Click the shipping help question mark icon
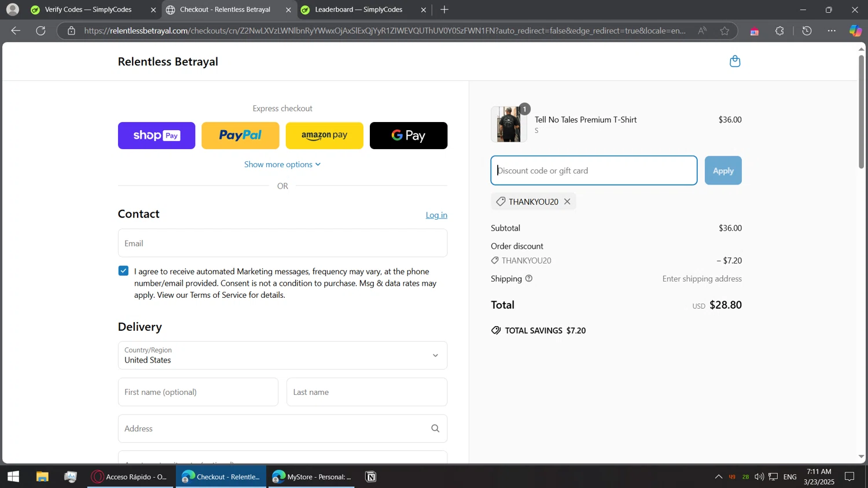The image size is (868, 488). [x=528, y=279]
